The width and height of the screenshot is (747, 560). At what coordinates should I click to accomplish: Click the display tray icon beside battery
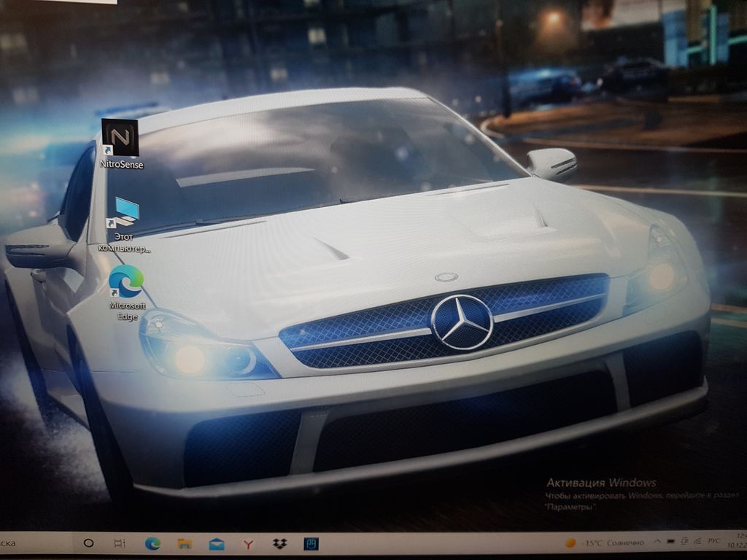685,542
